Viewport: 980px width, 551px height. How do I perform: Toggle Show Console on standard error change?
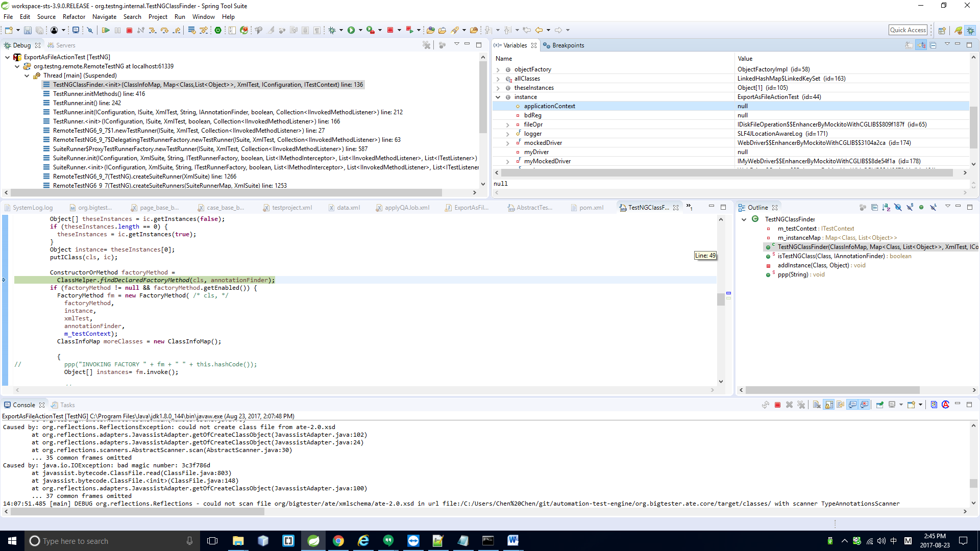pos(864,405)
